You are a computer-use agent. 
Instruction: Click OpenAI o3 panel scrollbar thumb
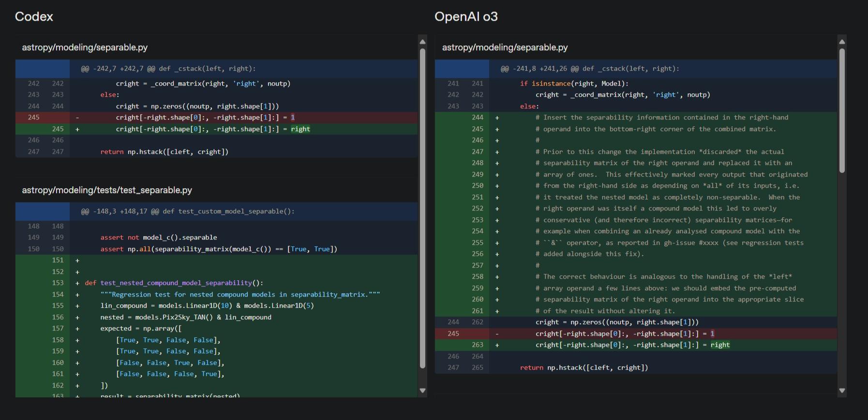pyautogui.click(x=842, y=110)
